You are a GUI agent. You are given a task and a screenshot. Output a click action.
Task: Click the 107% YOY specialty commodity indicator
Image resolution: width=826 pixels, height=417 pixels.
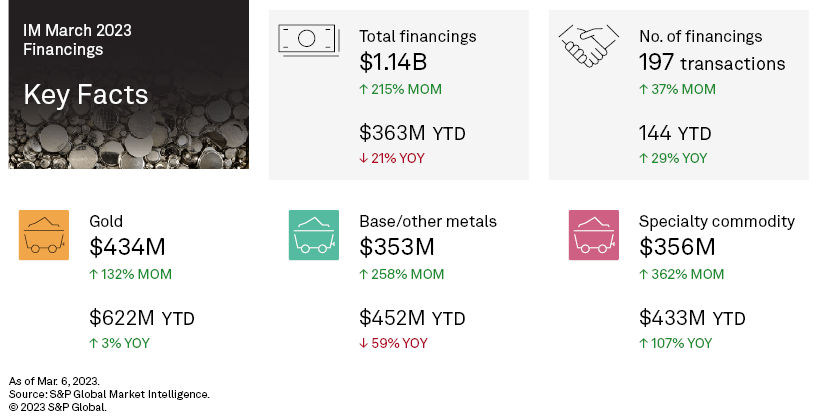click(x=675, y=343)
